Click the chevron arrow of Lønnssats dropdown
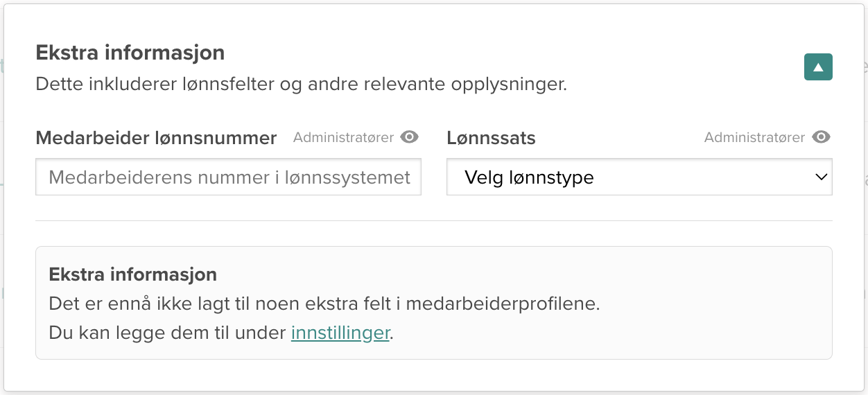This screenshot has width=868, height=395. (x=821, y=177)
